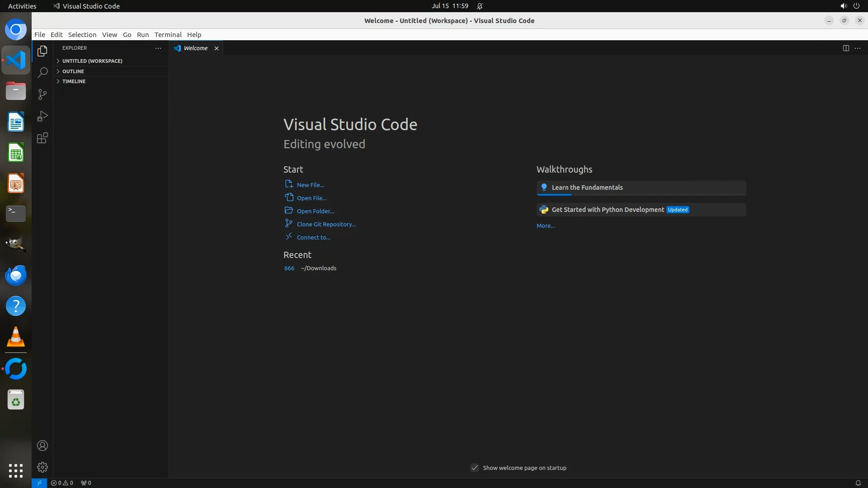Open the Selection menu

click(x=82, y=35)
